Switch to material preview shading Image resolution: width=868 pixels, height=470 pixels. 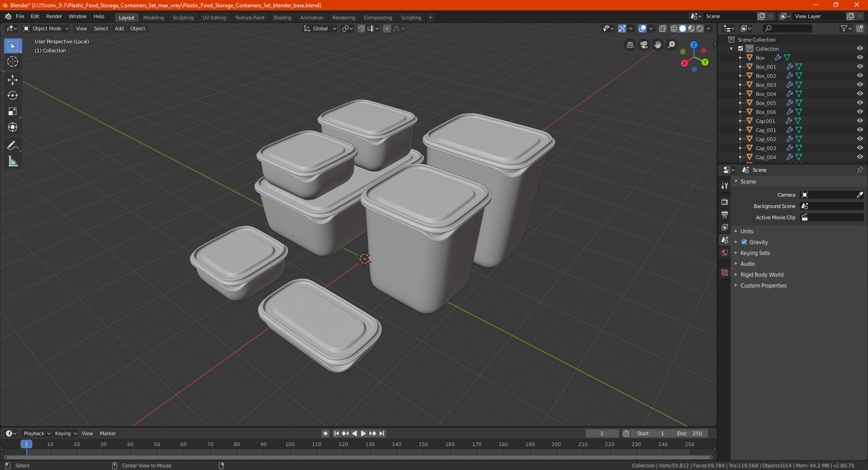tap(691, 28)
